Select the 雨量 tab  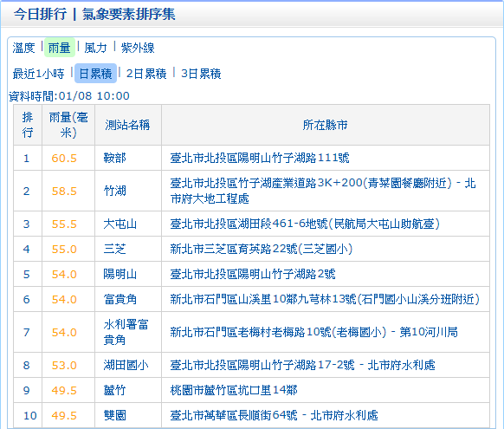pos(60,48)
